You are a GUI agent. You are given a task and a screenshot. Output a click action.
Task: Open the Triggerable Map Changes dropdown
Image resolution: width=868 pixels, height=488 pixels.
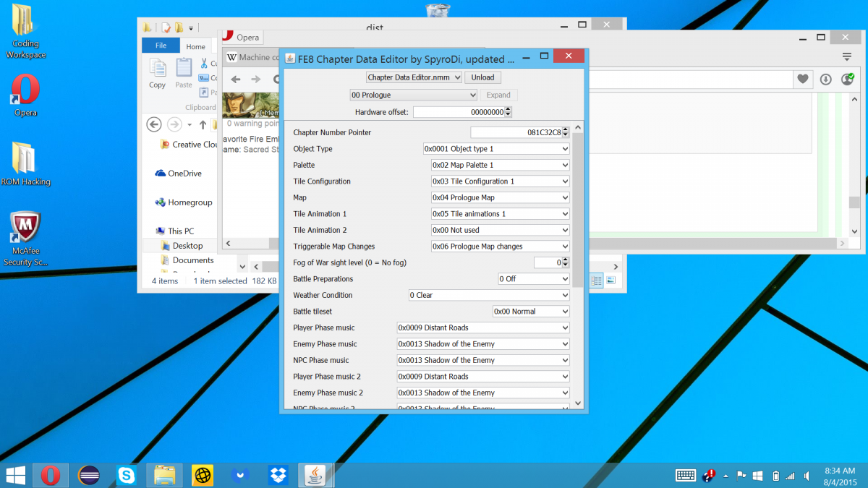click(501, 247)
